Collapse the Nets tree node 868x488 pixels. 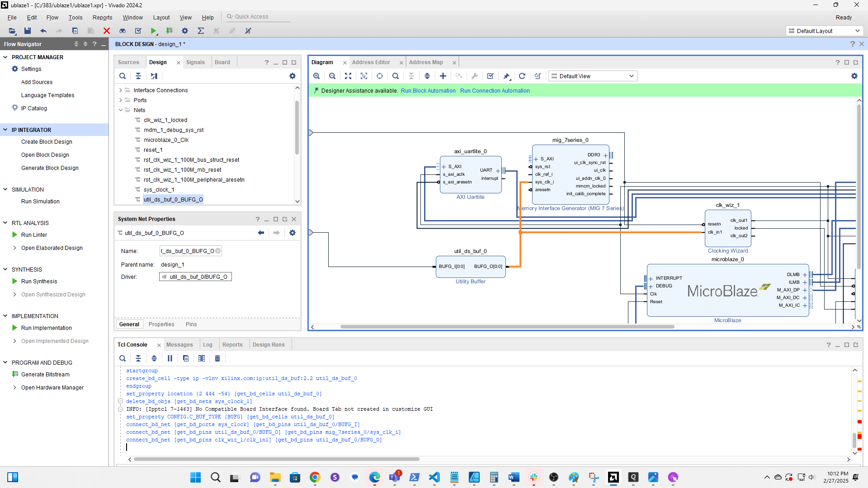pos(121,110)
